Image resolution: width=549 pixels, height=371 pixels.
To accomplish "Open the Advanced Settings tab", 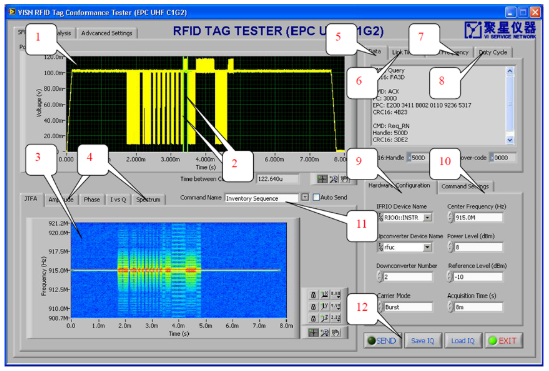I will click(107, 33).
